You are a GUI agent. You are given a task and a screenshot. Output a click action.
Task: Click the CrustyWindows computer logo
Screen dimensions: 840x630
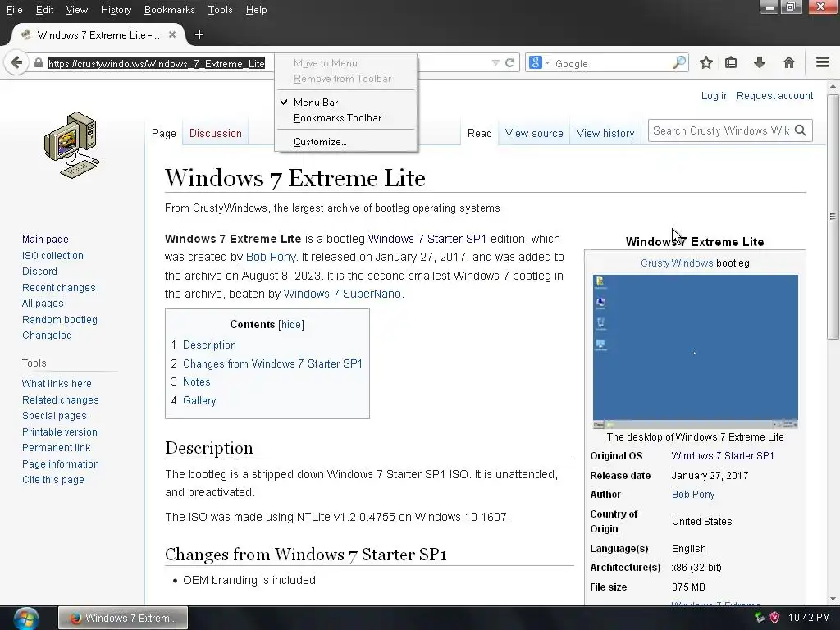tap(72, 145)
